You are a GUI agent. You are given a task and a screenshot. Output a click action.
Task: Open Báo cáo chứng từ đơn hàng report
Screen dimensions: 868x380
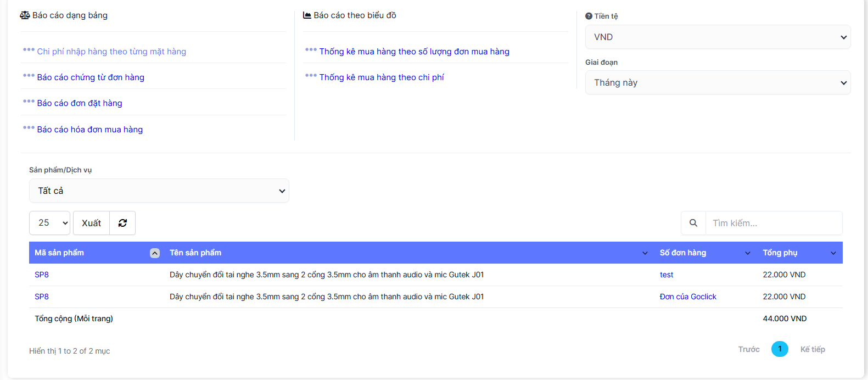[x=91, y=77]
